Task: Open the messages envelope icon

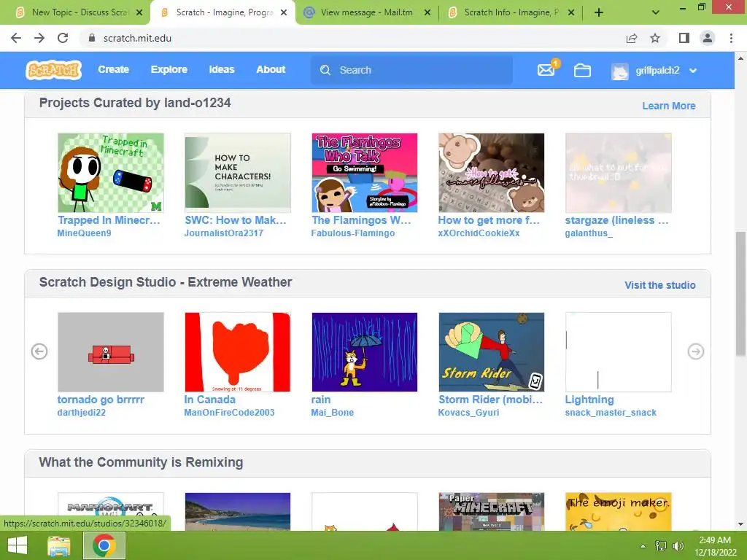Action: (x=546, y=70)
